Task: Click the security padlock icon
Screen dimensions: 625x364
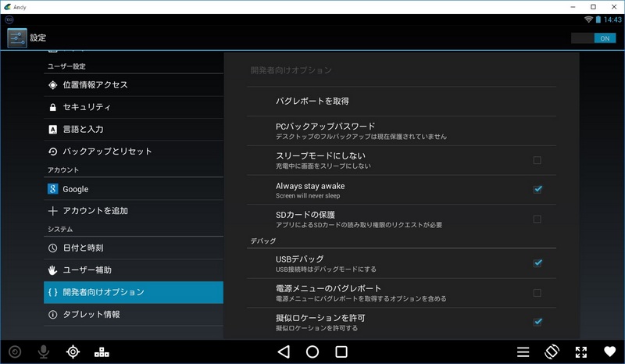Action: pyautogui.click(x=52, y=107)
